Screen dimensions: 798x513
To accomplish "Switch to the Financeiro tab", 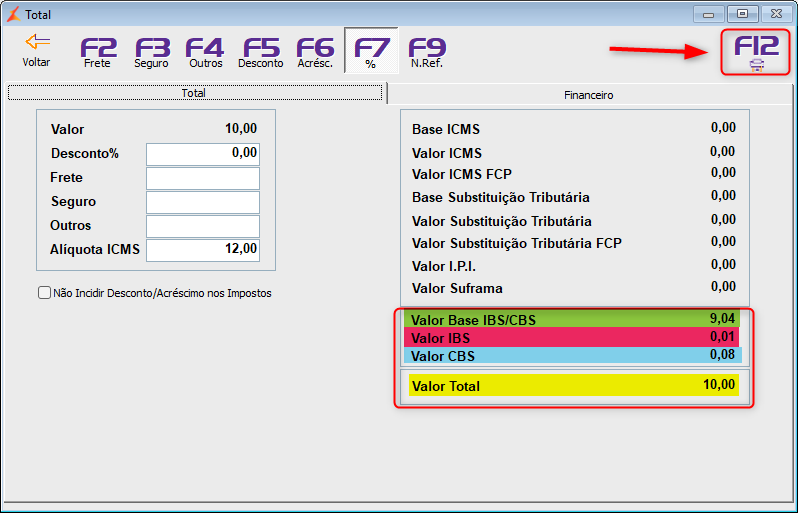I will (x=589, y=95).
